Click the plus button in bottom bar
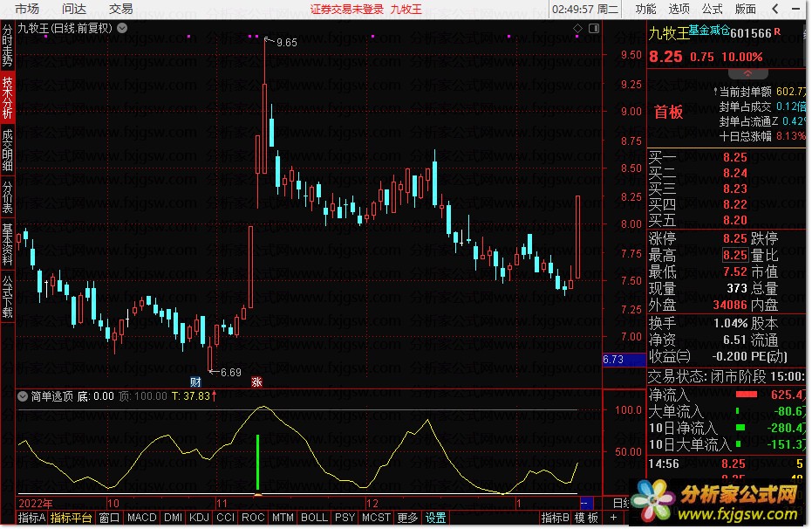 (x=613, y=517)
